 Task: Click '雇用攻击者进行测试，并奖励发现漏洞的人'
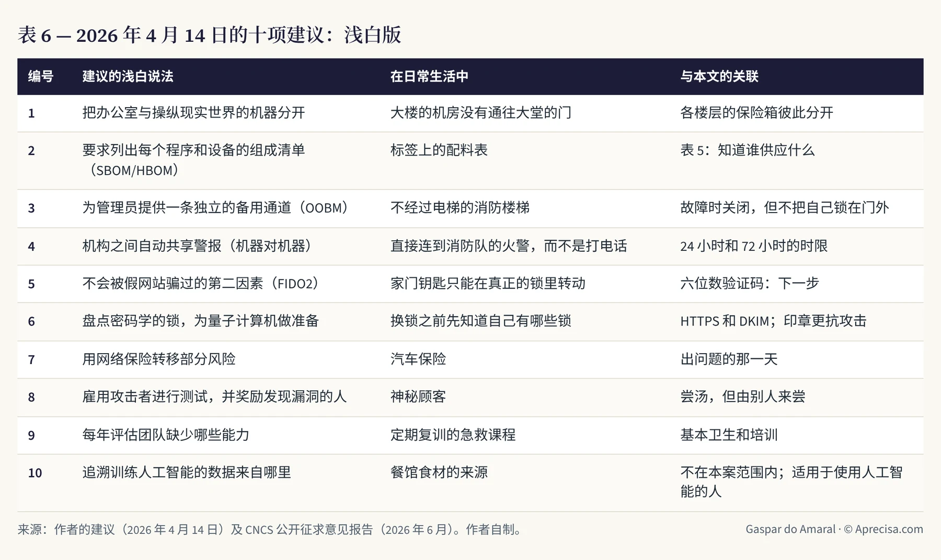(214, 397)
